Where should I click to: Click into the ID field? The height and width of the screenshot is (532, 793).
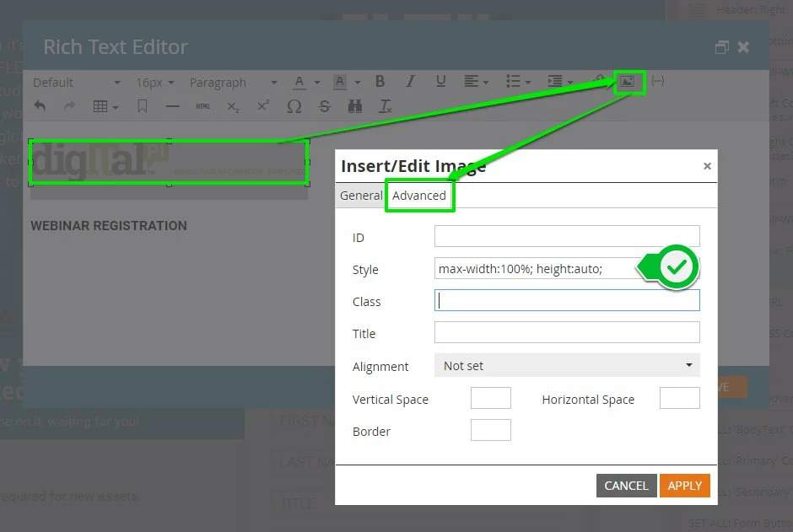tap(567, 236)
